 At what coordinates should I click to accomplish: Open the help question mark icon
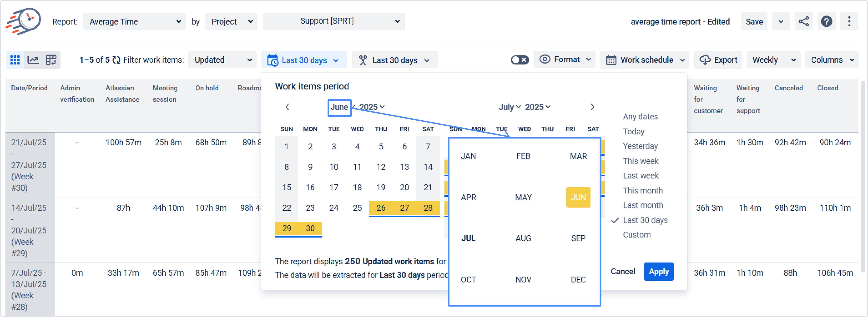tap(826, 22)
